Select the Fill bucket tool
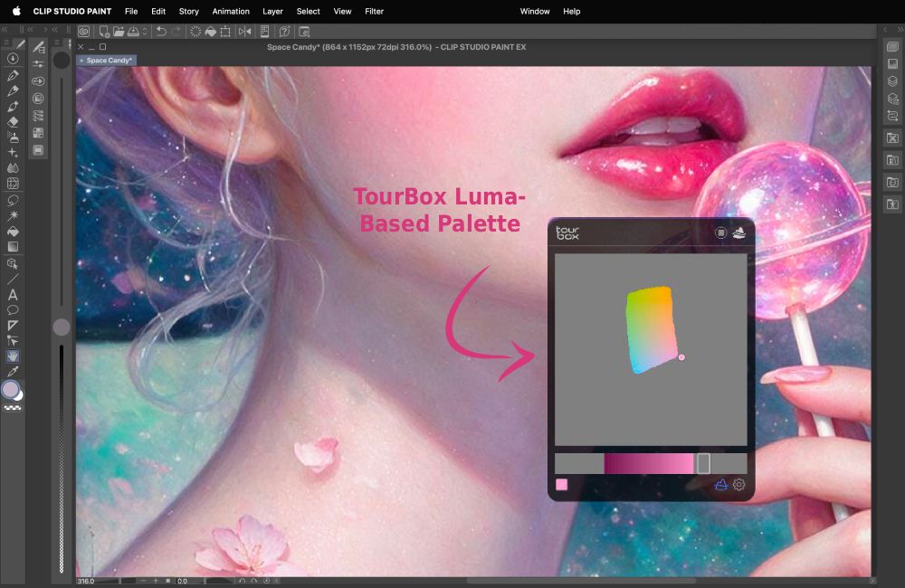This screenshot has height=588, width=905. (x=13, y=232)
